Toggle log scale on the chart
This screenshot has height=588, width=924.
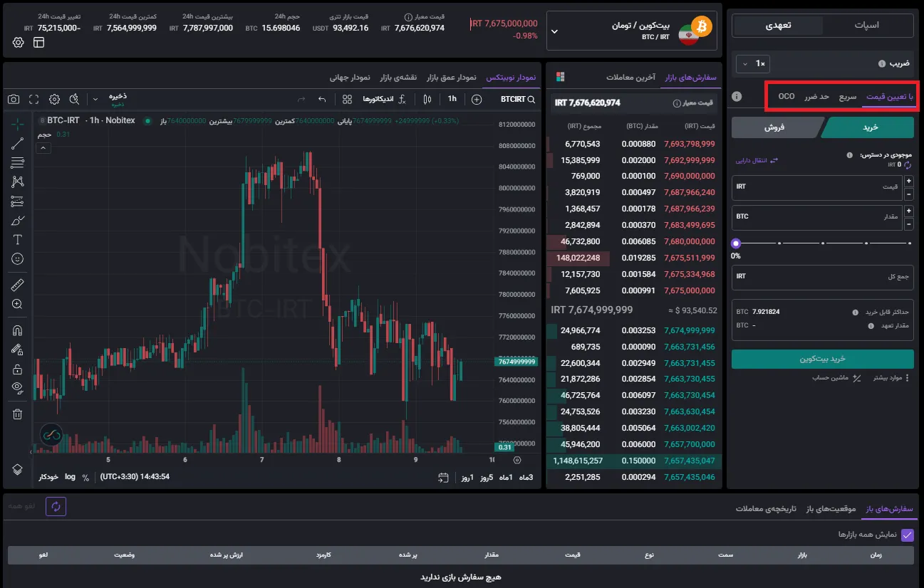tap(70, 477)
